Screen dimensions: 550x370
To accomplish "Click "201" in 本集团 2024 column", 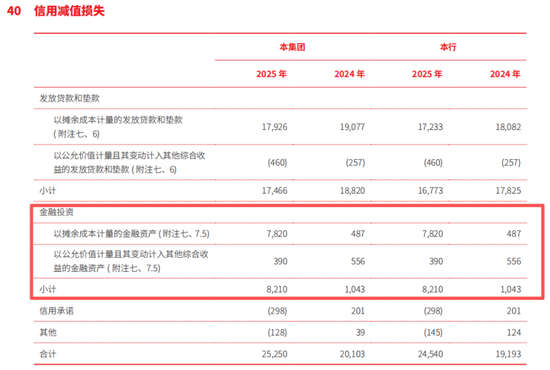I will click(x=358, y=311).
